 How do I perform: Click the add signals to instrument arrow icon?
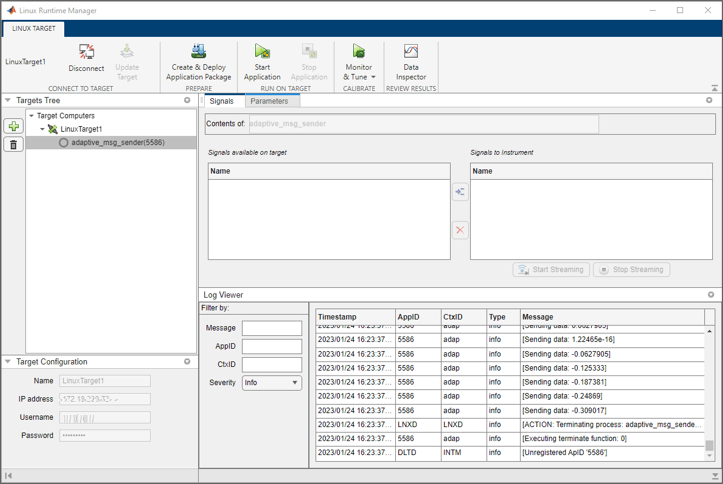click(x=460, y=192)
